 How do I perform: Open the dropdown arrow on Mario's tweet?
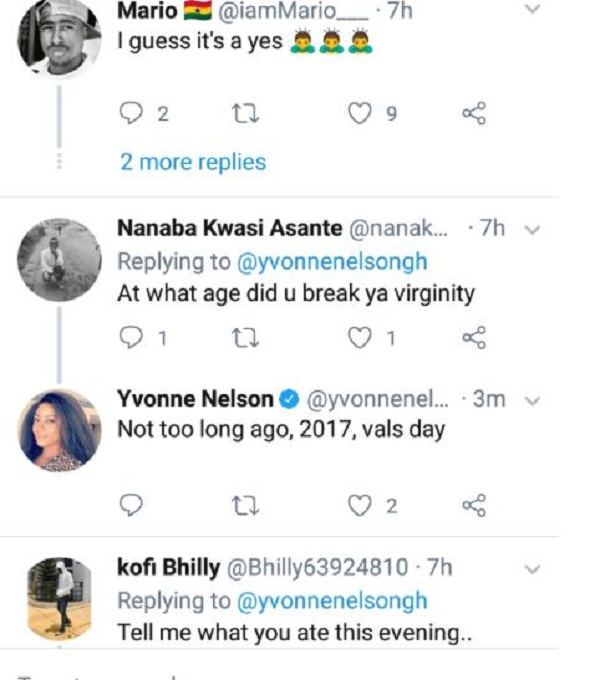point(532,9)
